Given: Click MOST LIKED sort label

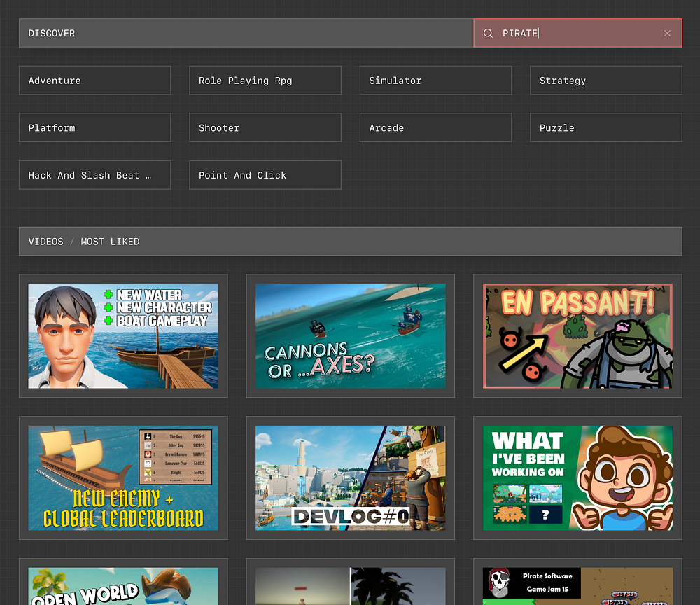Looking at the screenshot, I should point(111,242).
